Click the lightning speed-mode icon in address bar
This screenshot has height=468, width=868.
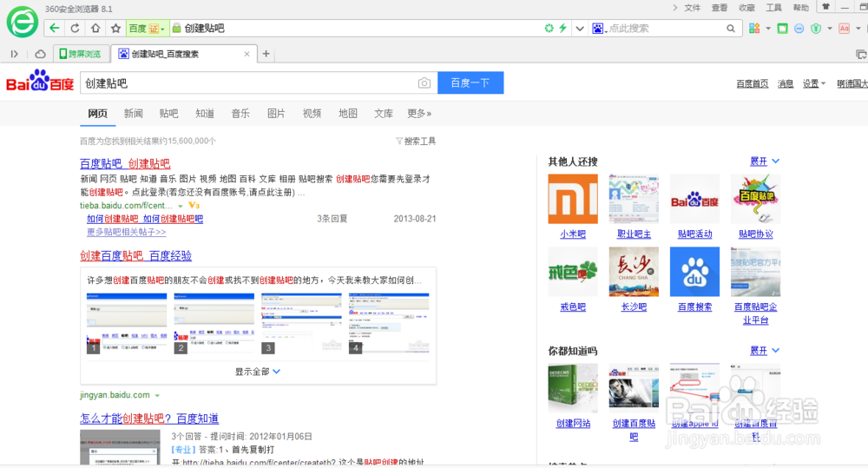tap(563, 29)
